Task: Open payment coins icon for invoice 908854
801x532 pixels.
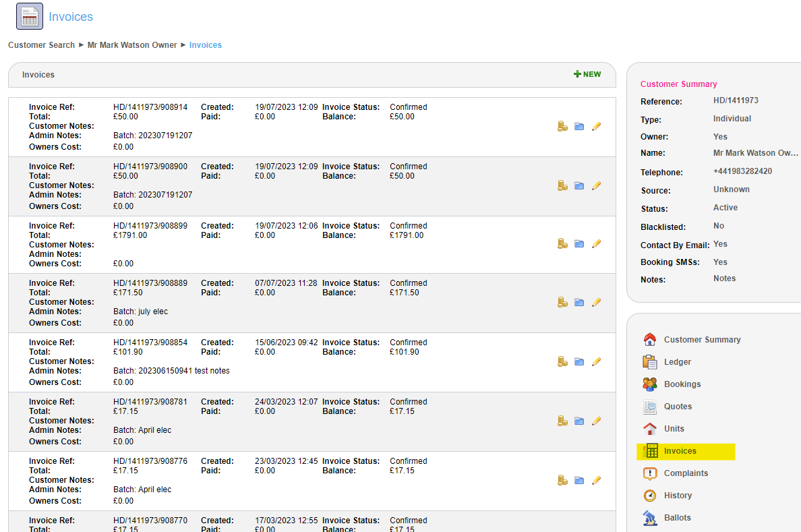Action: pos(562,361)
